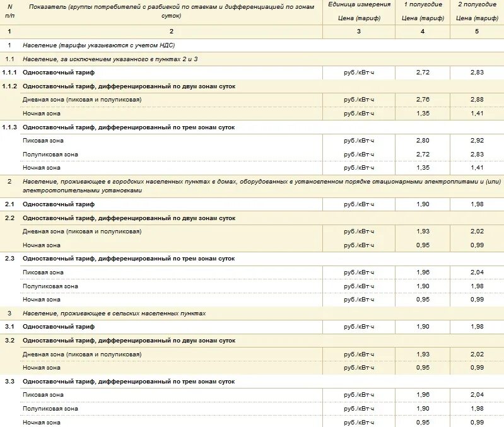Select 'Одноставочный тариф, дифференцированный по двум зонам' row 3.2
Screen dimensions: 504x427
coord(129,341)
